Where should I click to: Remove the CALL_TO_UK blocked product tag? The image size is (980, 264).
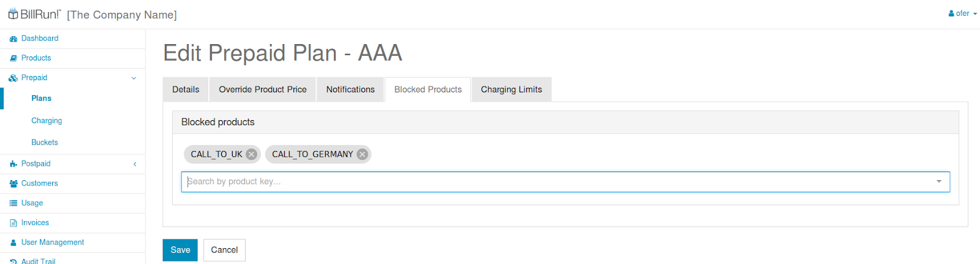251,154
